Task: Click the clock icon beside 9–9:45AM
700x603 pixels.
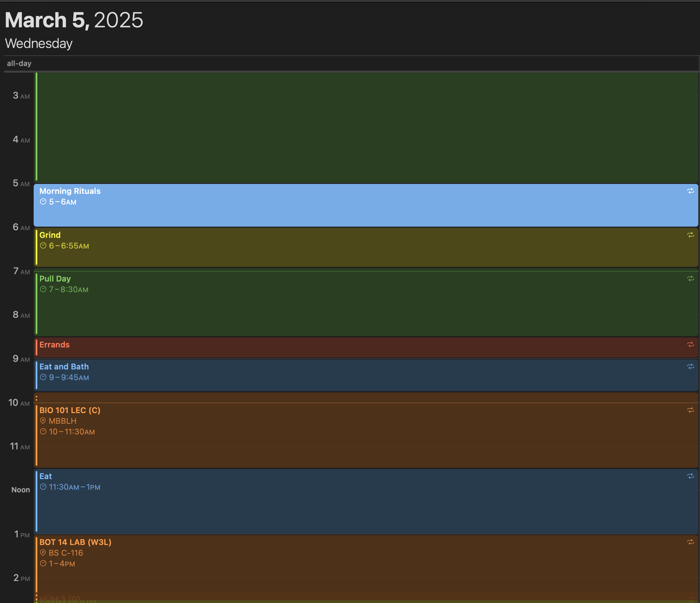Action: tap(43, 377)
